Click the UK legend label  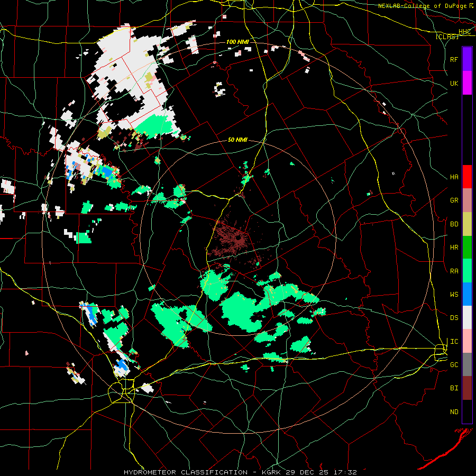coord(454,83)
